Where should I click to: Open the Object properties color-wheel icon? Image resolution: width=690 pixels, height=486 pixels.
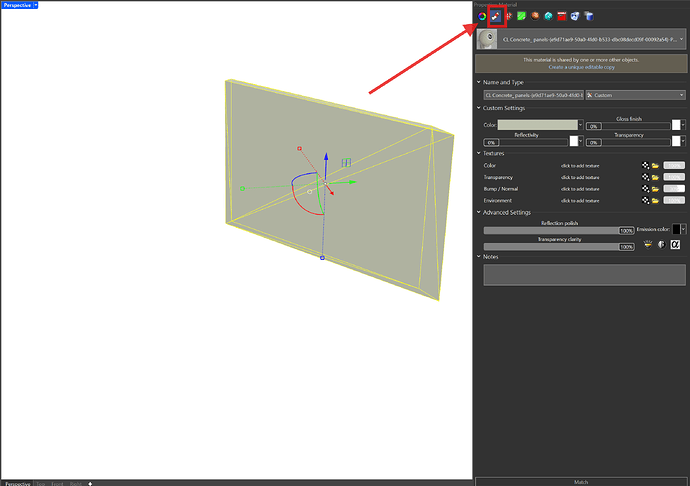(482, 16)
